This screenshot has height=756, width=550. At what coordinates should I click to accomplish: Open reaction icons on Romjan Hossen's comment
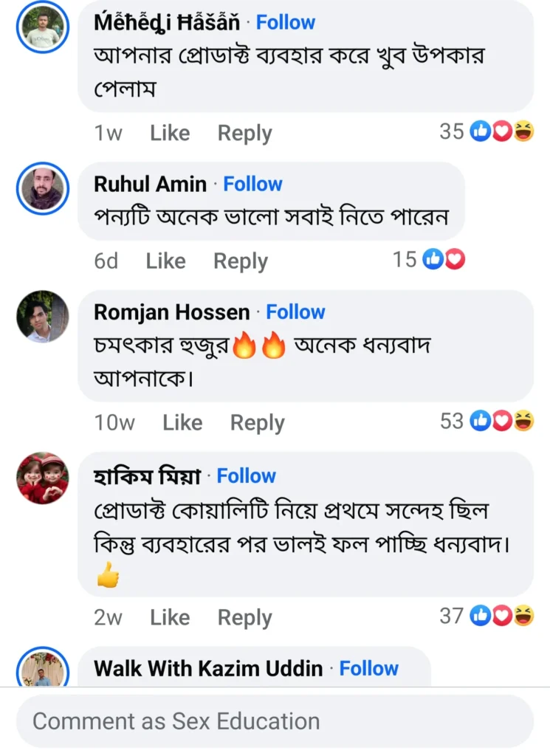(x=502, y=422)
